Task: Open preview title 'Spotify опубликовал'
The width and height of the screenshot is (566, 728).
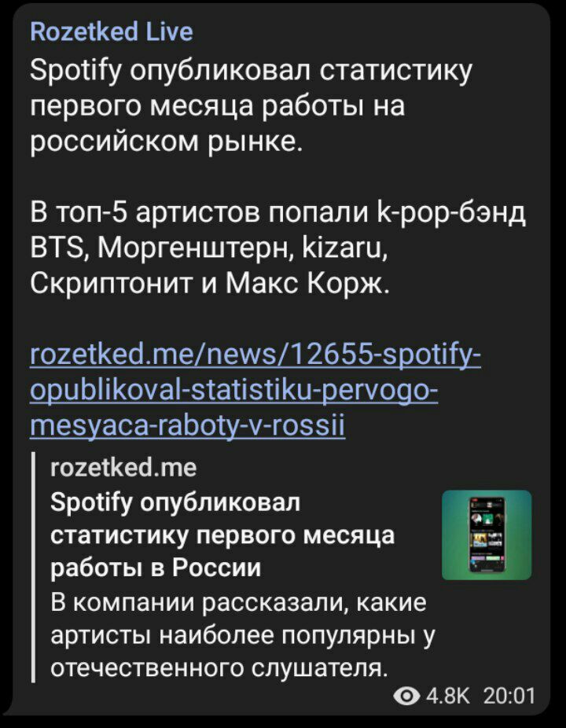Action: click(175, 503)
